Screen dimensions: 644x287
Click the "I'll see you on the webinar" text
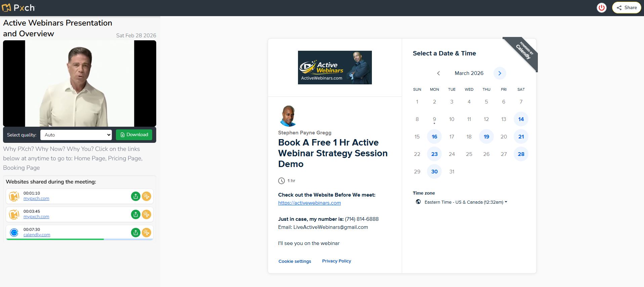click(309, 243)
